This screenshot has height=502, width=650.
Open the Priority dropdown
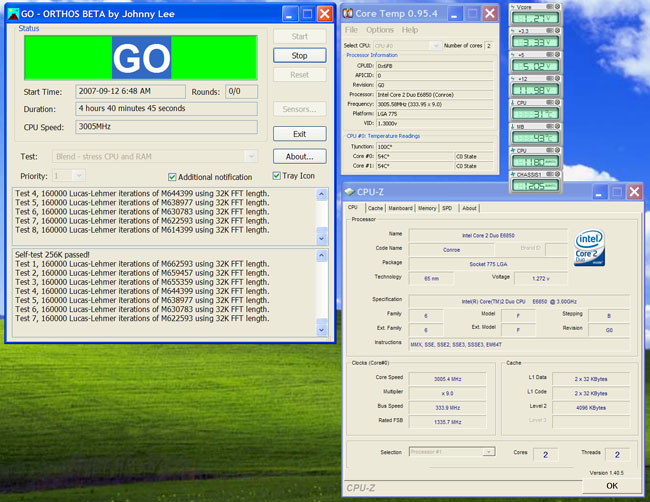pos(80,176)
